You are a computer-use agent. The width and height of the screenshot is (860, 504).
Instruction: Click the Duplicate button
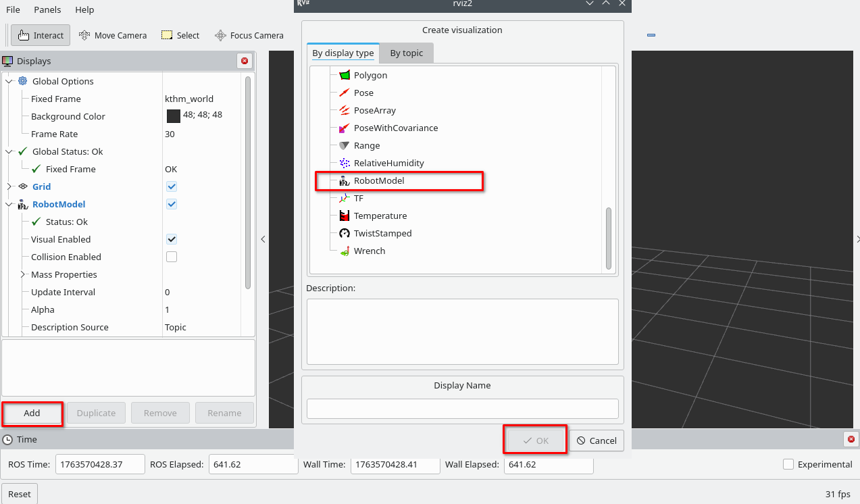pyautogui.click(x=96, y=413)
